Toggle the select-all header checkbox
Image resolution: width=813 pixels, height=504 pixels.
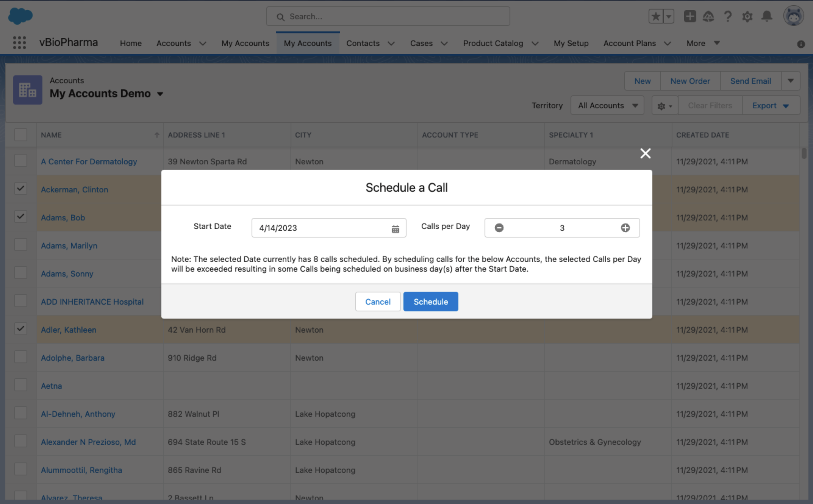[21, 135]
